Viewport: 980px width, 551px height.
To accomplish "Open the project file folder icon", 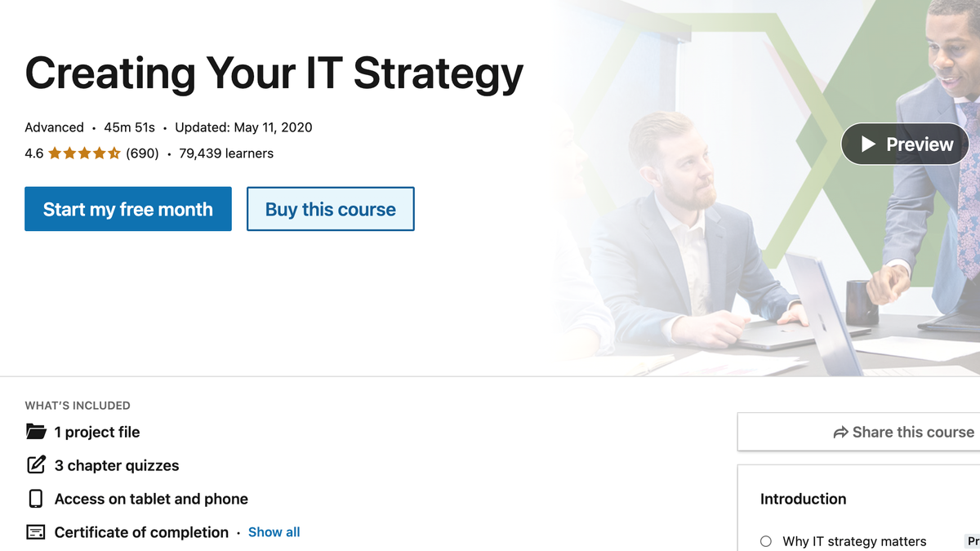I will pyautogui.click(x=35, y=432).
